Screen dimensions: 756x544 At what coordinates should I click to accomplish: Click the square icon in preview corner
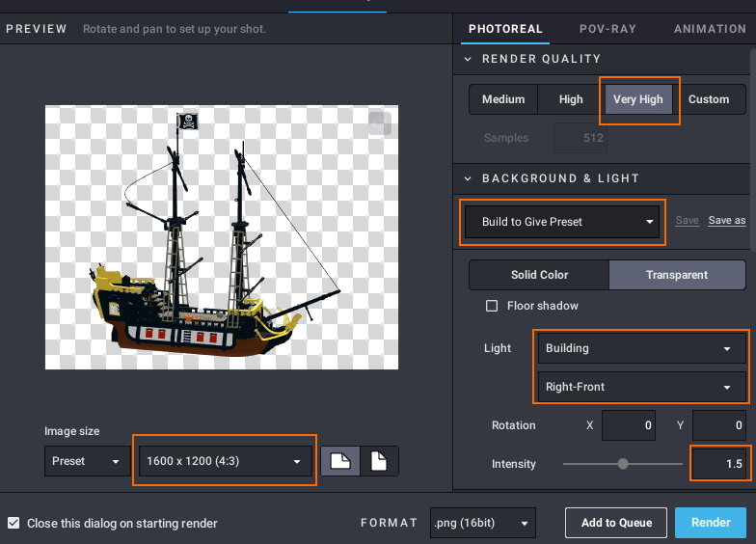point(379,123)
